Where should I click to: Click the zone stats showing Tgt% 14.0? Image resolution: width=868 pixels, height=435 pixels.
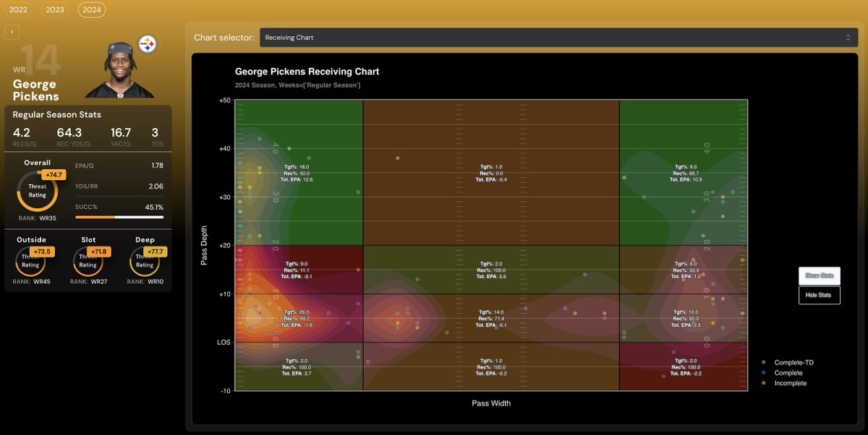[x=491, y=319]
